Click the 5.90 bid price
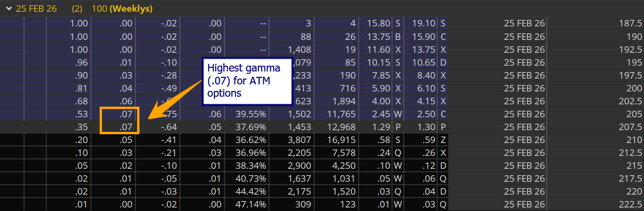 click(x=381, y=89)
